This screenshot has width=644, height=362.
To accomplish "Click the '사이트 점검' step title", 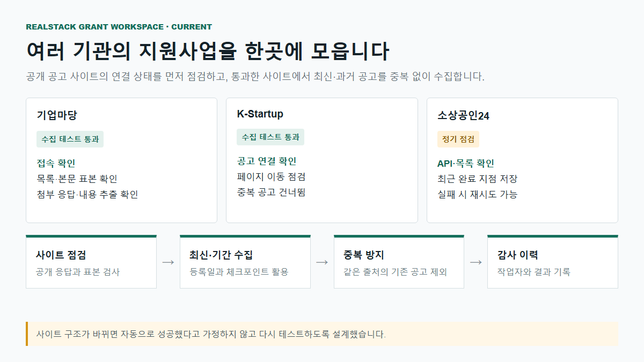I will (x=61, y=255).
